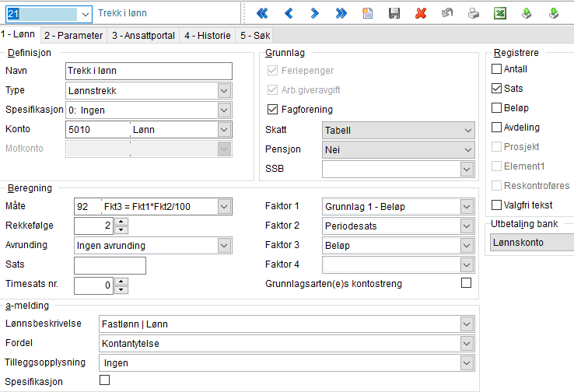The height and width of the screenshot is (392, 574).
Task: Print using the printer icon
Action: click(x=474, y=13)
